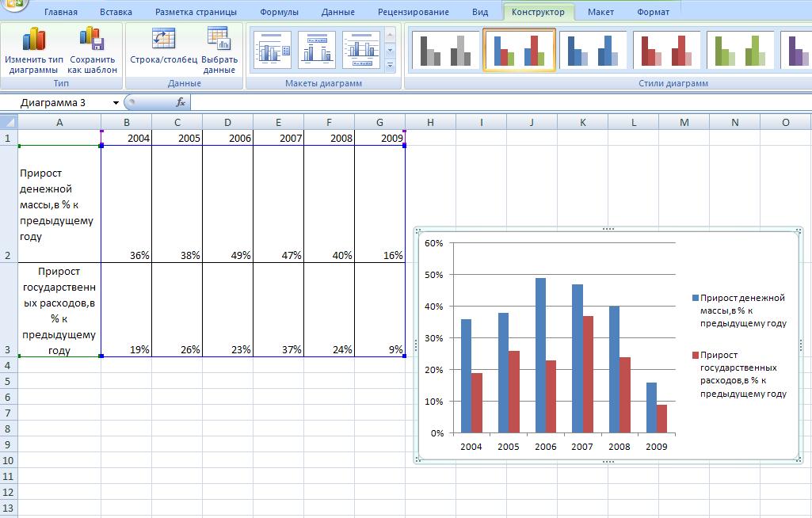Click the red 2004 bar in chart
The image size is (812, 518).
click(x=477, y=402)
